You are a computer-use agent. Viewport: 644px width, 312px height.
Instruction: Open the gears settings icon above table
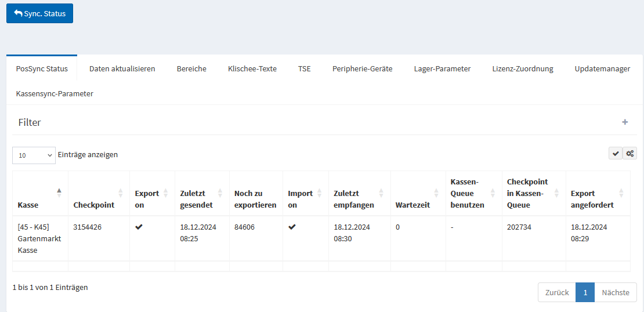tap(629, 154)
